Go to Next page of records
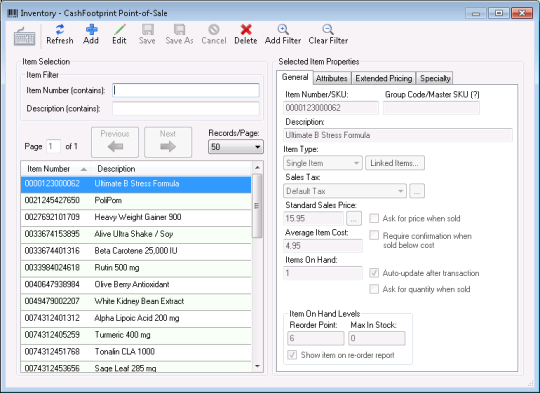 168,142
